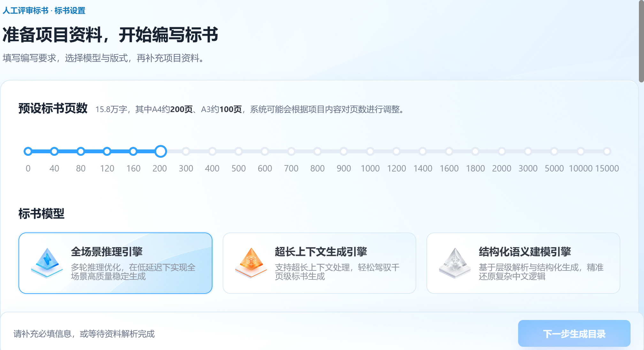Select 1600 pages marker
The image size is (644, 350).
tap(449, 151)
